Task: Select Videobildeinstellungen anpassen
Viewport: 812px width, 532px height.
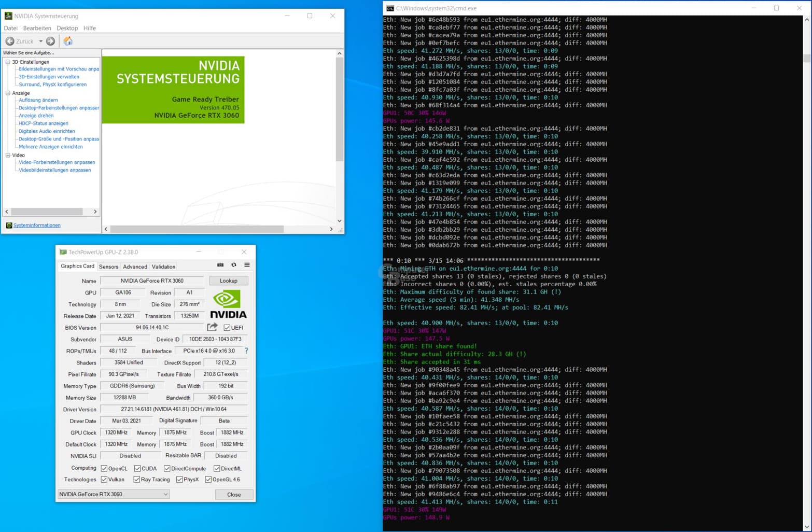Action: pyautogui.click(x=55, y=170)
